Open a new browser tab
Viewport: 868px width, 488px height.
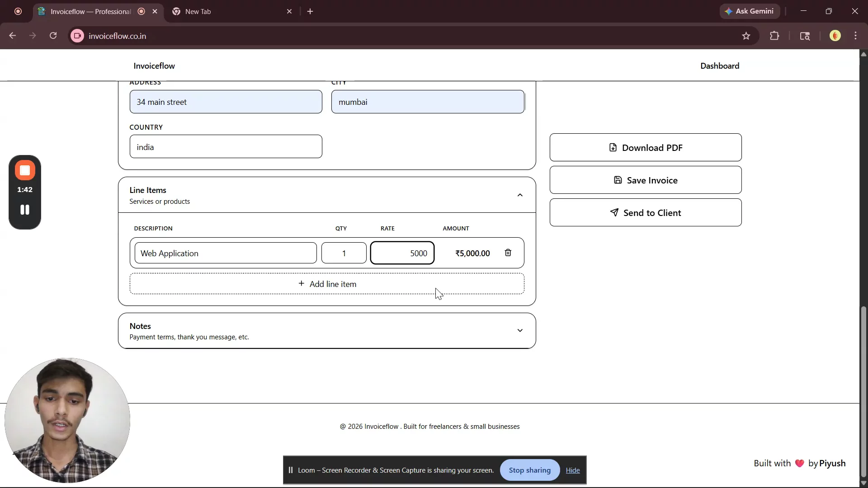coord(310,12)
